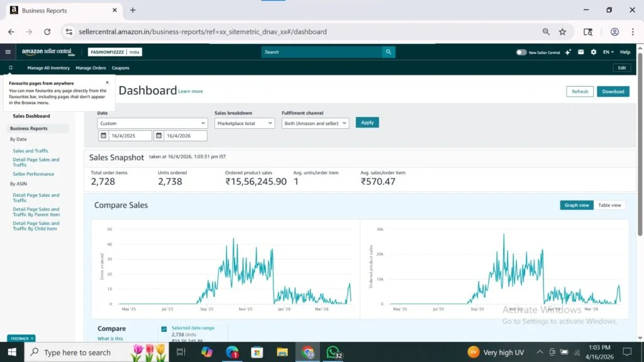Click the FEEDBACK tab
The image size is (644, 362).
21,338
